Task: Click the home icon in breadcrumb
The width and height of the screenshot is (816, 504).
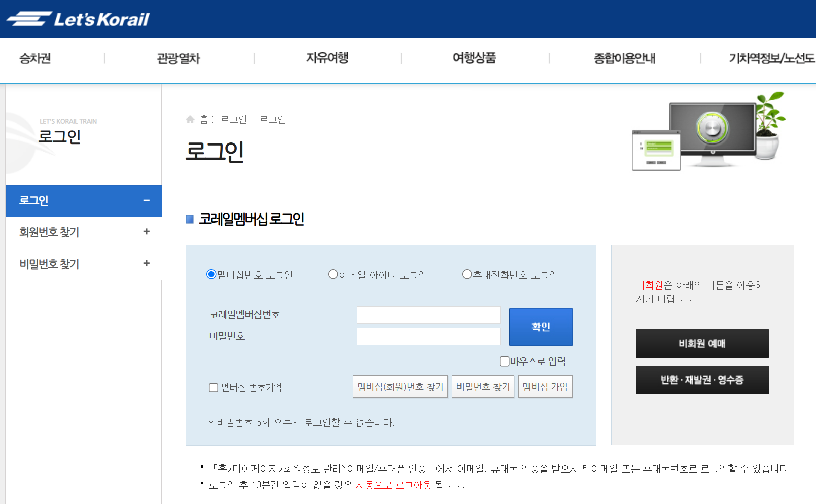Action: (x=190, y=119)
